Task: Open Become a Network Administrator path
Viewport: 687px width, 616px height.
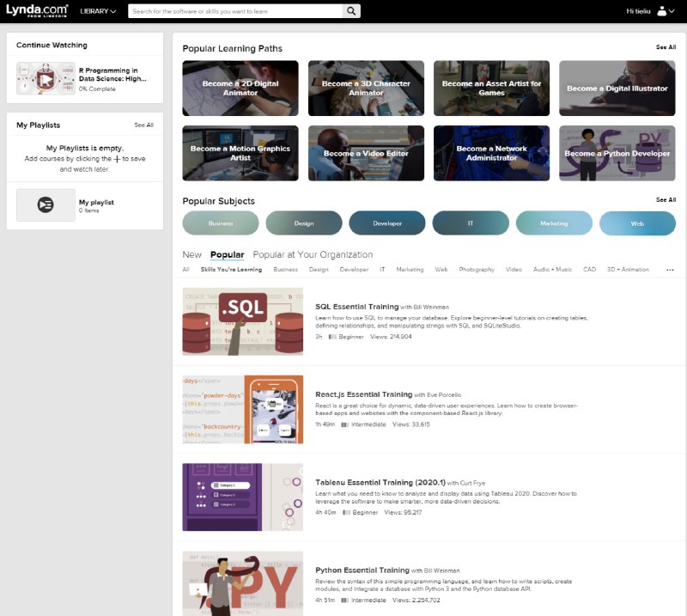Action: point(491,153)
